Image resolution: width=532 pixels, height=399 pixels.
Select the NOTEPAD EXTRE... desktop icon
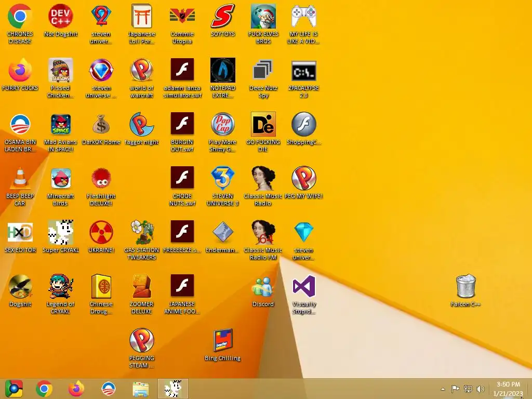point(222,70)
